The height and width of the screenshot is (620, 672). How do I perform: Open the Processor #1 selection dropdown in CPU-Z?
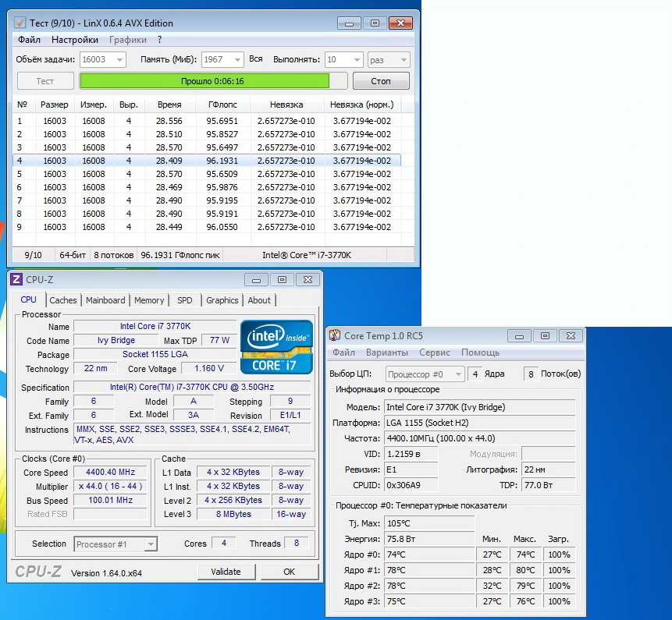point(116,544)
